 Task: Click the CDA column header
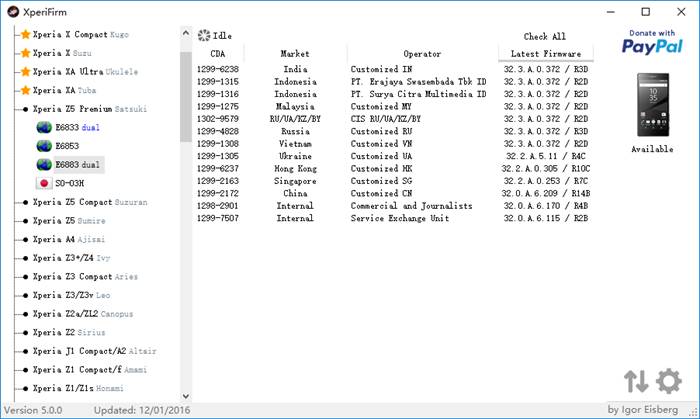218,54
